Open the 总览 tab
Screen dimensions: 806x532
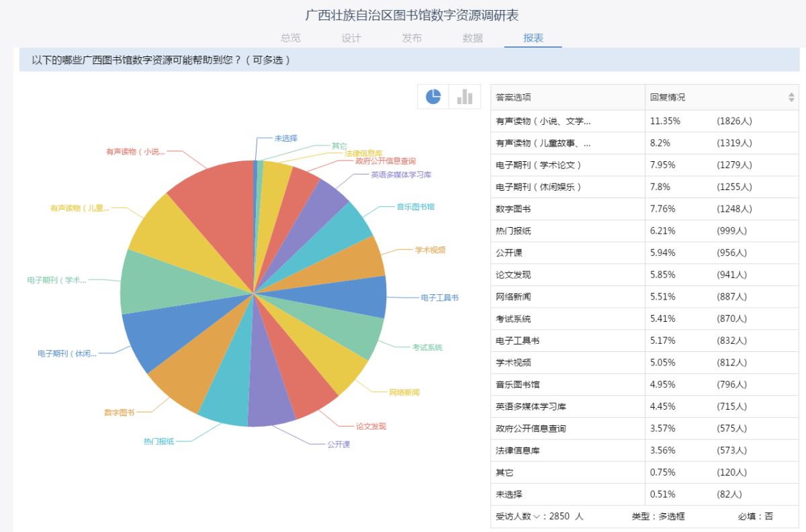coord(291,38)
